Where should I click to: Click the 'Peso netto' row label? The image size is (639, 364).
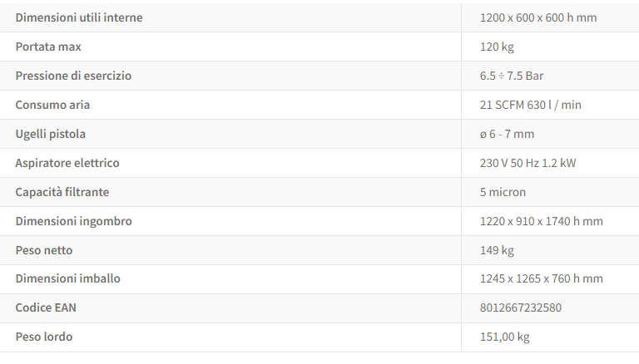pyautogui.click(x=44, y=250)
